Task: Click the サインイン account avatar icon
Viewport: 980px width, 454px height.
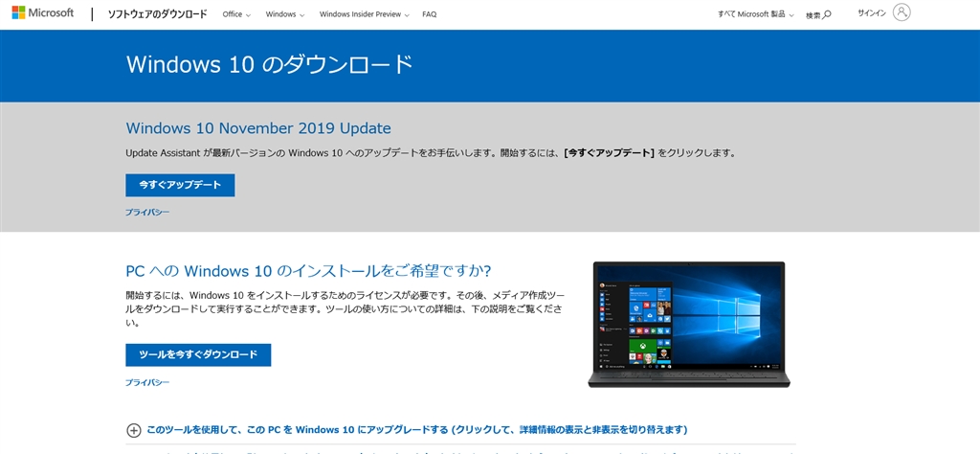Action: point(902,12)
